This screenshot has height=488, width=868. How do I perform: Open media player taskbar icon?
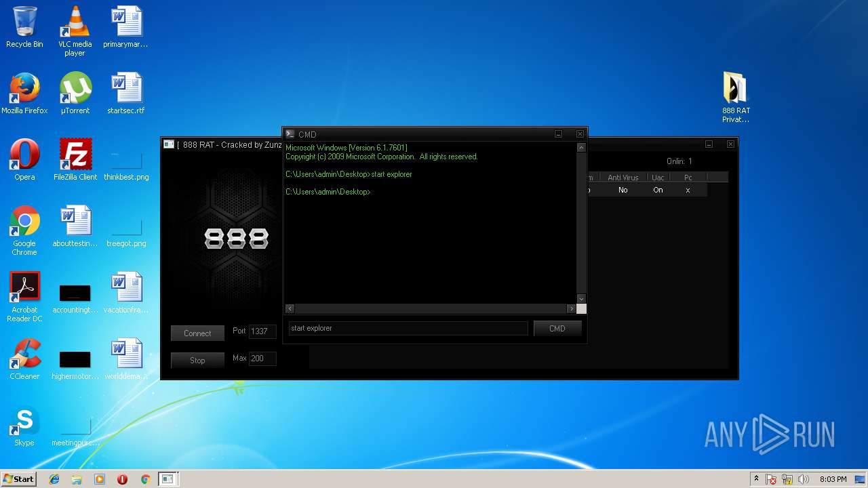[100, 479]
